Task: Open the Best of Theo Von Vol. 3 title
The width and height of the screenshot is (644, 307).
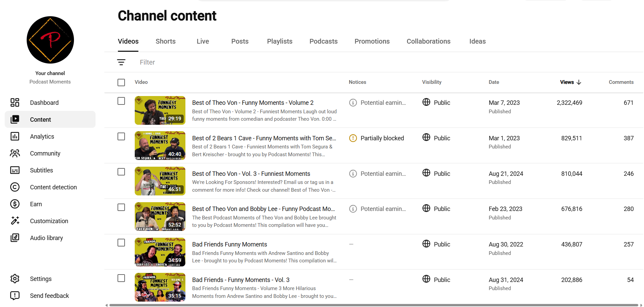Action: (251, 173)
